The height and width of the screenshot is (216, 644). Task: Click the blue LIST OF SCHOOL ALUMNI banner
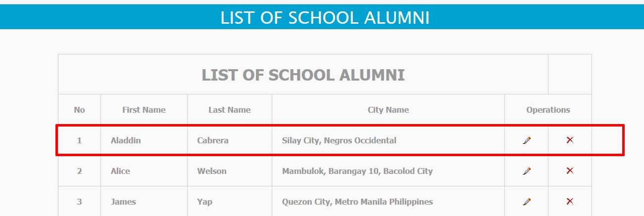pos(325,18)
